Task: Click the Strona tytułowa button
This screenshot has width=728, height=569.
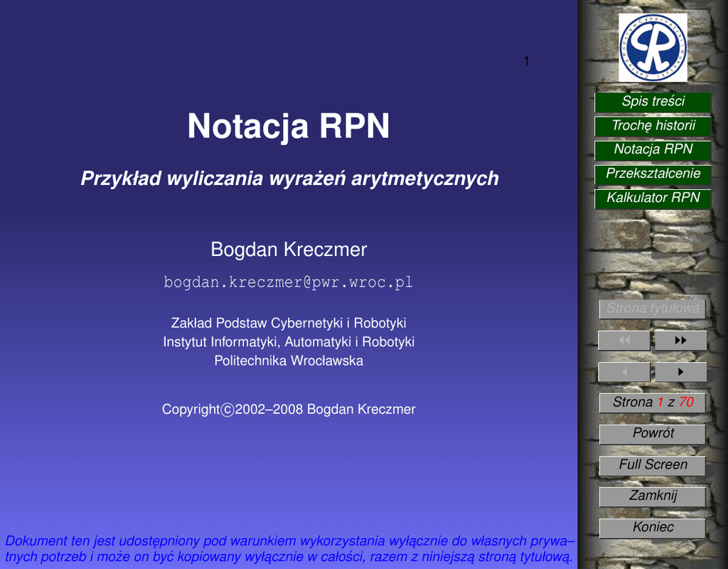Action: 653,309
